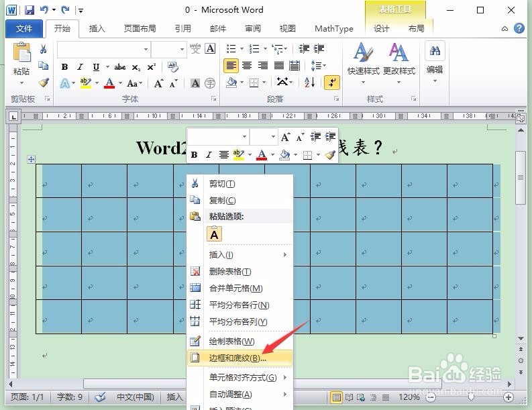This screenshot has width=532, height=410.
Task: Open the font name dropdown in ribbon
Action: pyautogui.click(x=146, y=50)
